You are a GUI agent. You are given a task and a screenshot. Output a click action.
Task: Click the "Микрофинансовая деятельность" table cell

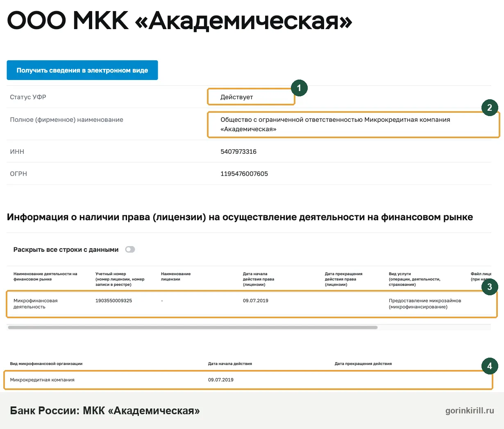click(x=36, y=303)
